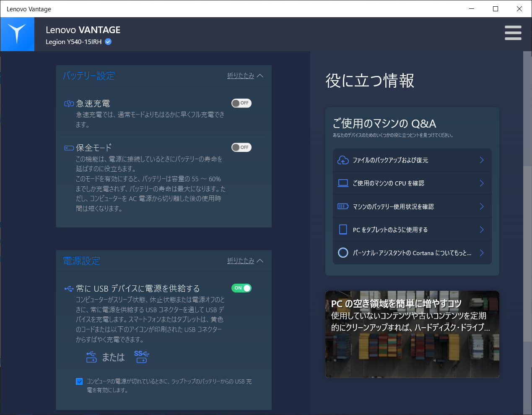Image resolution: width=532 pixels, height=415 pixels.
Task: Open PC をタブレットのように使用する item
Action: click(x=390, y=230)
